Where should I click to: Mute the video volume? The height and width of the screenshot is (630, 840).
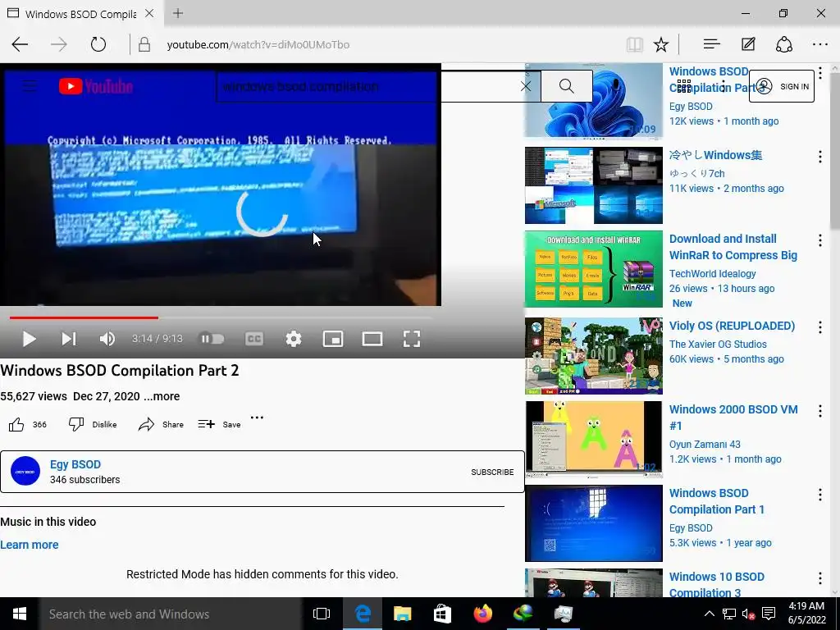[107, 339]
